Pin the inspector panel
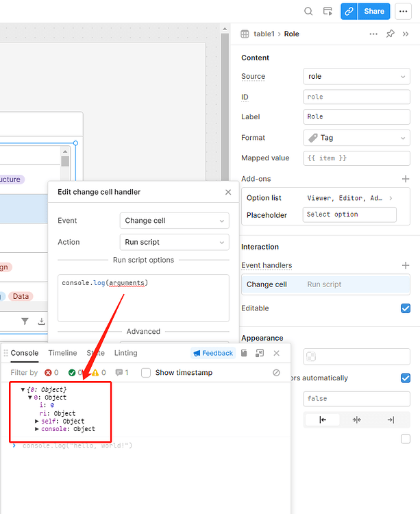The height and width of the screenshot is (514, 420). coord(390,34)
